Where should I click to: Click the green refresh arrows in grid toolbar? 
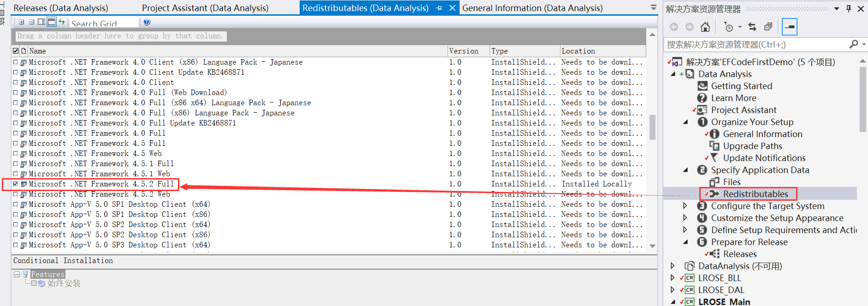[x=62, y=22]
